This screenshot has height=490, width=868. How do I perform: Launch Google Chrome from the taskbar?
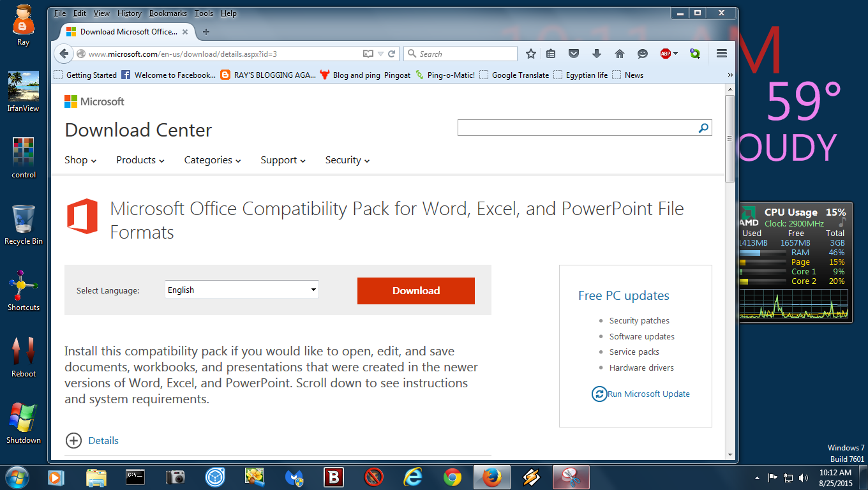coord(453,477)
